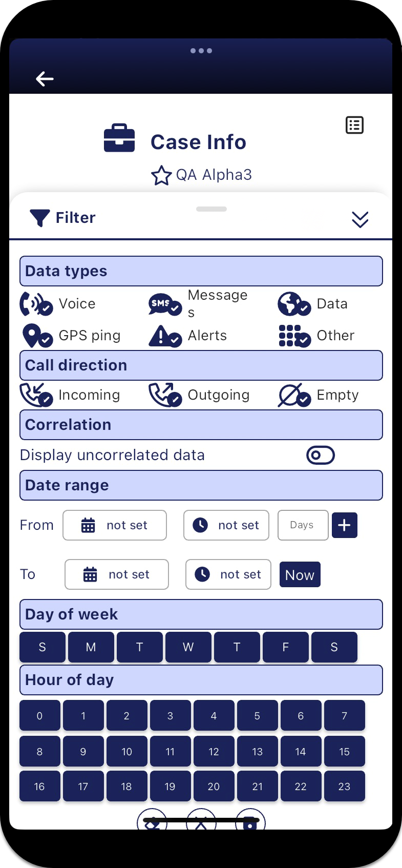The image size is (402, 868).
Task: Tap the back arrow icon
Action: pyautogui.click(x=45, y=78)
